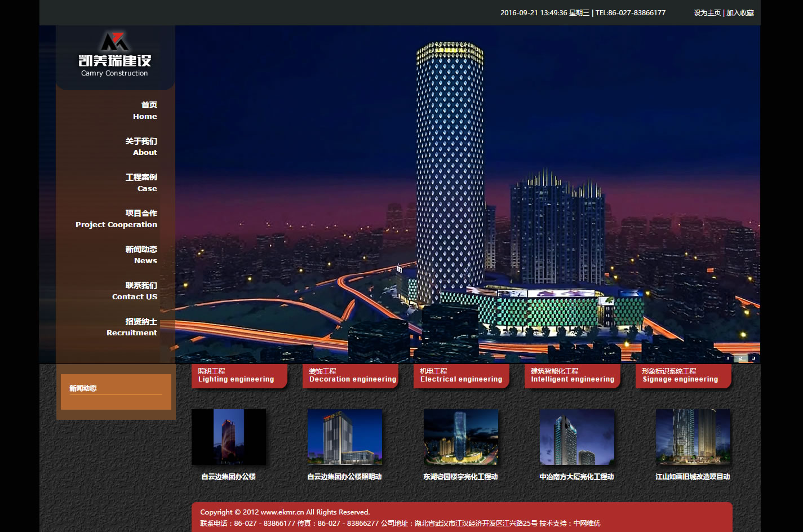This screenshot has width=803, height=532.
Task: Go to slide 1 of the banner
Action: coord(728,358)
